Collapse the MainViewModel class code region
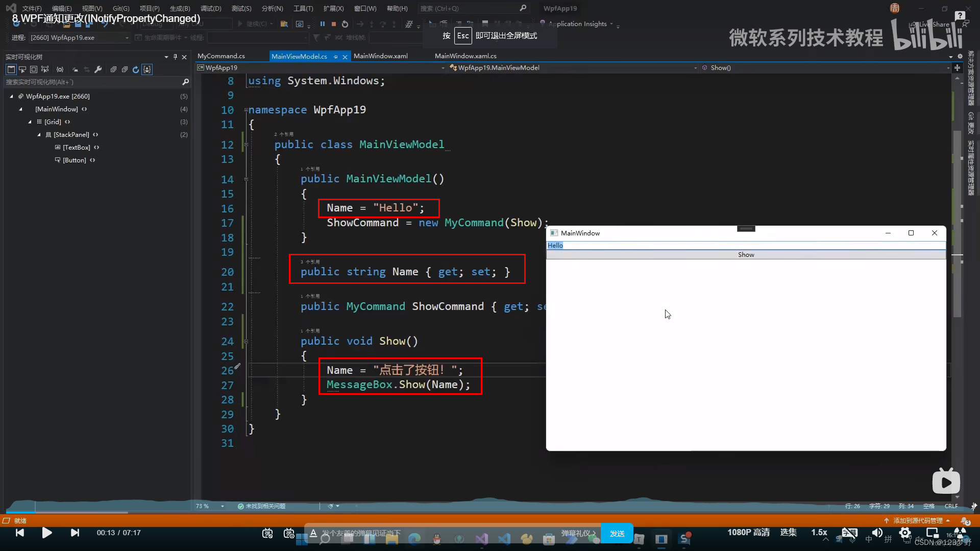The image size is (980, 551). [x=246, y=145]
